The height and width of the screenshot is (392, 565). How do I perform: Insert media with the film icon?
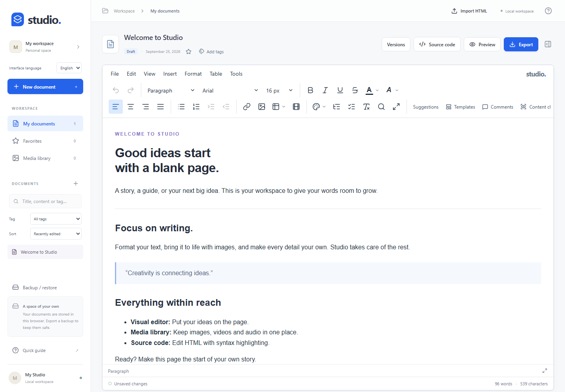(296, 107)
